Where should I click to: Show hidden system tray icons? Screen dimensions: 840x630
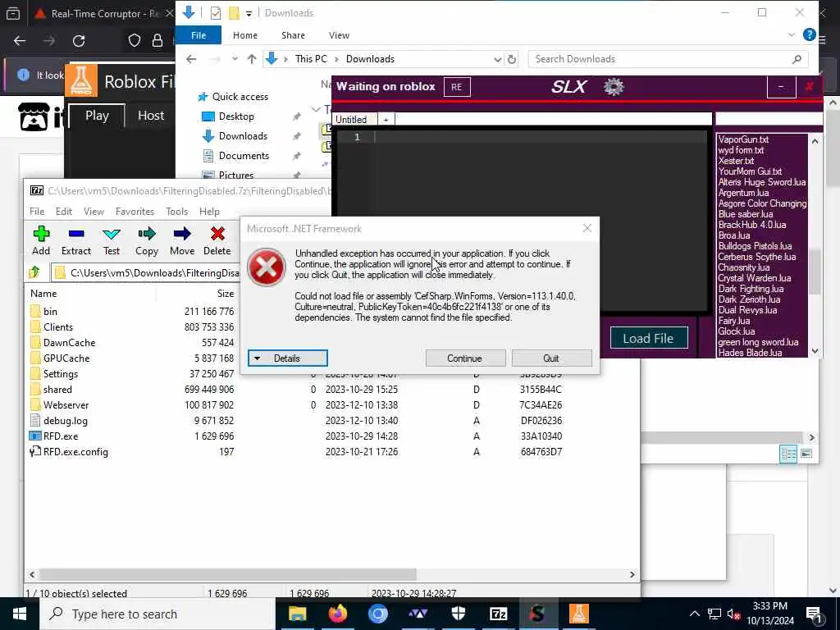(x=694, y=614)
